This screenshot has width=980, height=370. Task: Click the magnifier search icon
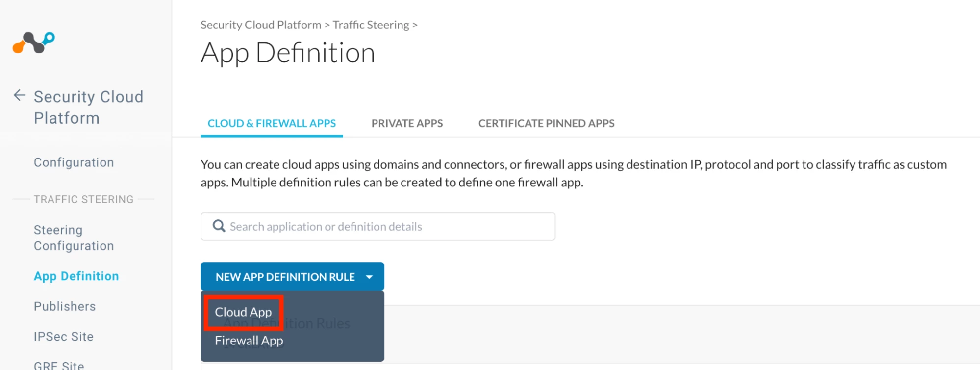[x=219, y=226]
